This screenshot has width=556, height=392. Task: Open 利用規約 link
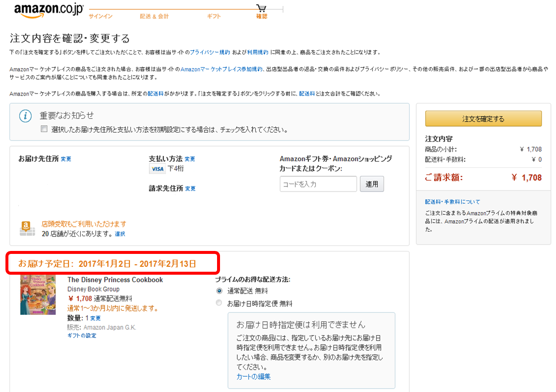tap(258, 52)
